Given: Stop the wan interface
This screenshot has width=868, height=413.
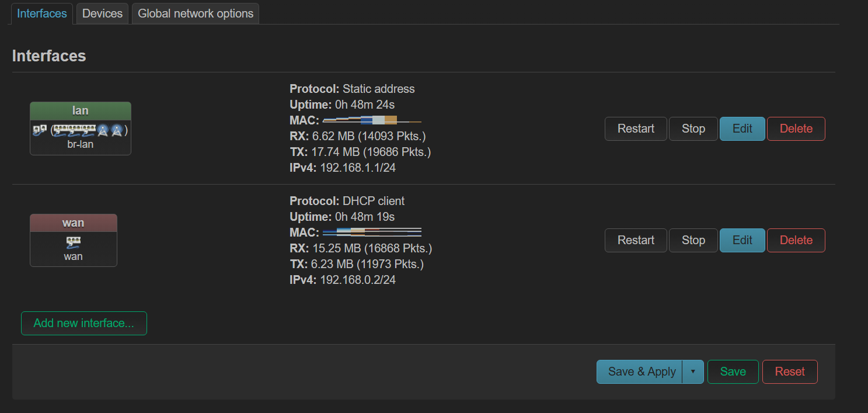Looking at the screenshot, I should coord(693,240).
